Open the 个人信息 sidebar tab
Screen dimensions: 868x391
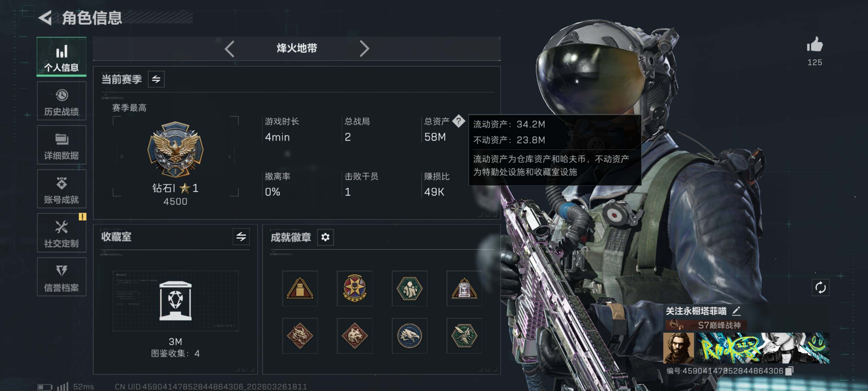[x=61, y=56]
